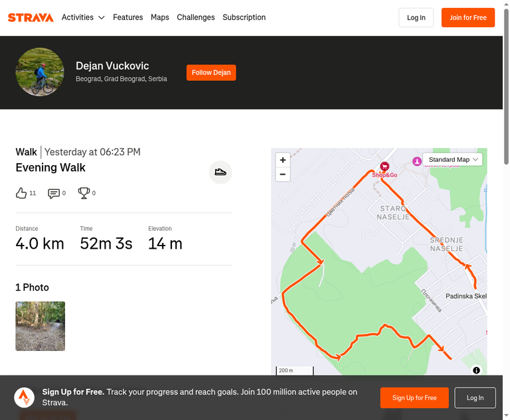510x420 pixels.
Task: Click Sign Up for Free in the banner
Action: [414, 397]
